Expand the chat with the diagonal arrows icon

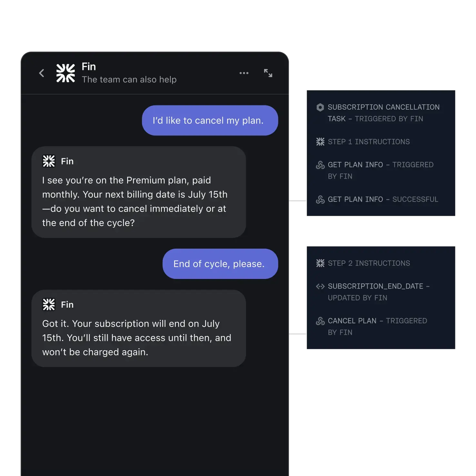click(268, 73)
